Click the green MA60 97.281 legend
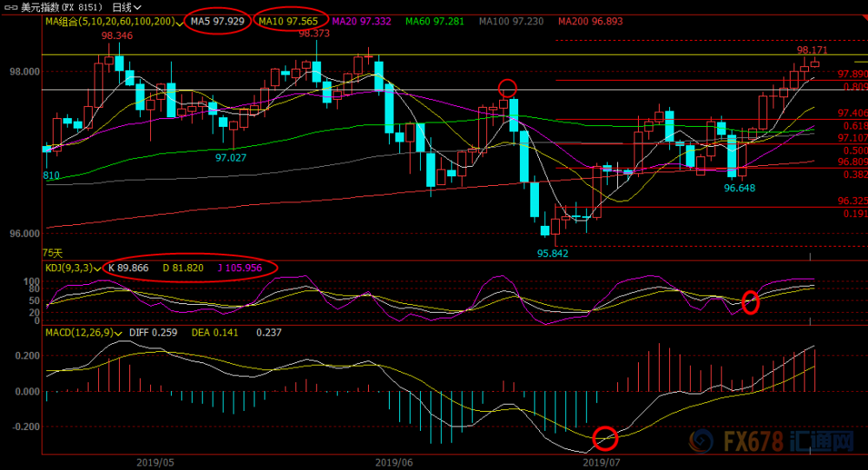This screenshot has width=868, height=470. tap(435, 22)
